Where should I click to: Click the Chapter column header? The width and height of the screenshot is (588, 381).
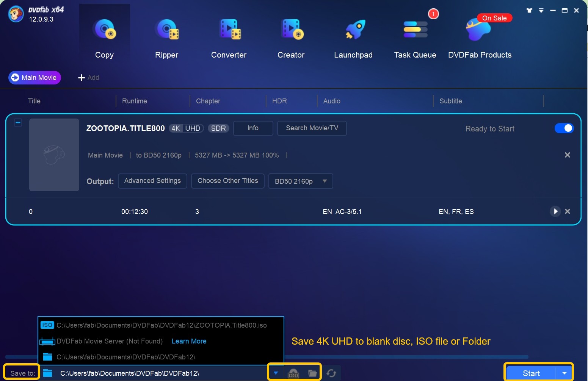(x=208, y=101)
